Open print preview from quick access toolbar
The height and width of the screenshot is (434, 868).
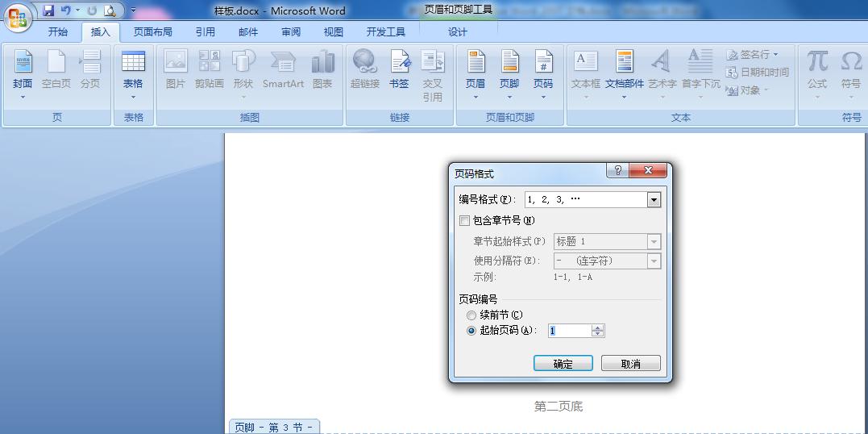coord(109,10)
